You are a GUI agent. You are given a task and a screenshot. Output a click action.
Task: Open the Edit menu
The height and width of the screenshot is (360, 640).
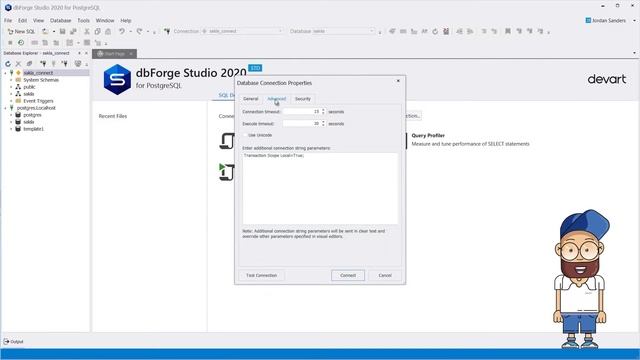(22, 20)
